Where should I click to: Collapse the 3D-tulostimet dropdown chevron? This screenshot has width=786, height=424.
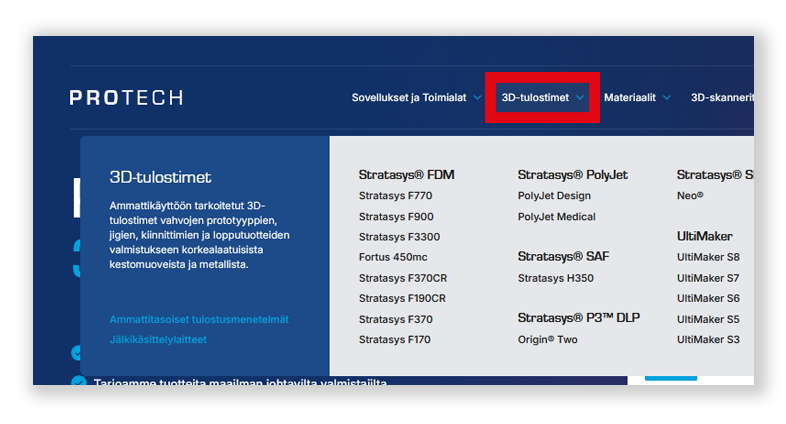[580, 98]
